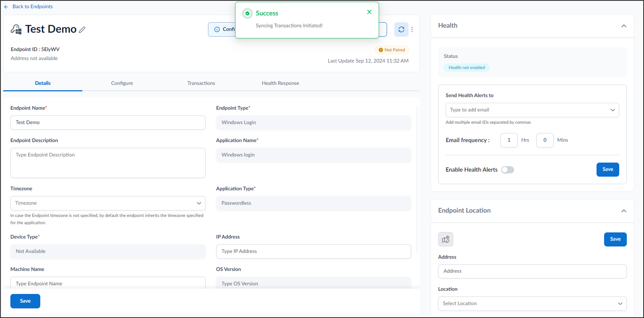Click the Endpoint Type Windows Login field
This screenshot has height=318, width=644.
pos(313,123)
